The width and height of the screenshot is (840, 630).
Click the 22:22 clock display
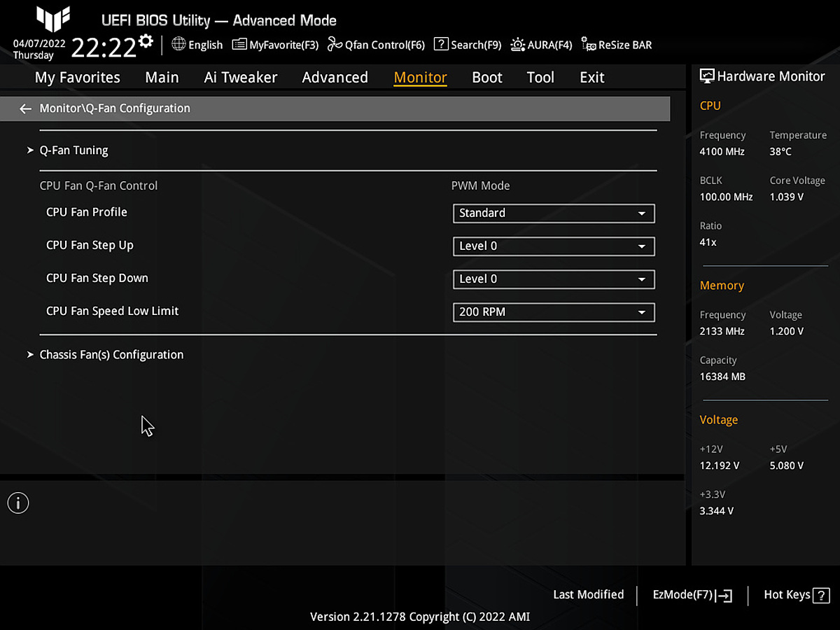[103, 48]
